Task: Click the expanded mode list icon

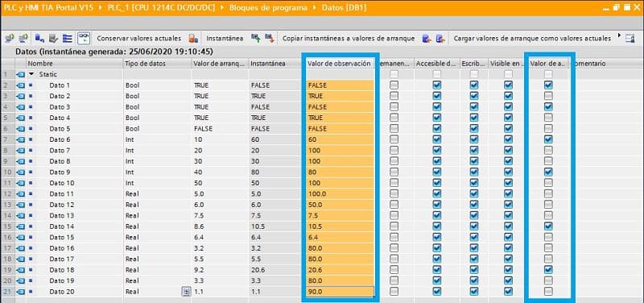Action: [68, 38]
